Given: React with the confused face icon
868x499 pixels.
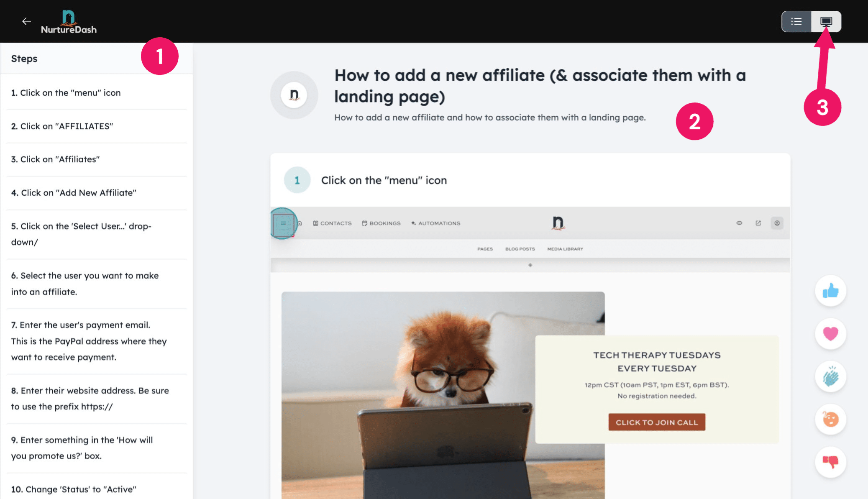Looking at the screenshot, I should pos(830,419).
